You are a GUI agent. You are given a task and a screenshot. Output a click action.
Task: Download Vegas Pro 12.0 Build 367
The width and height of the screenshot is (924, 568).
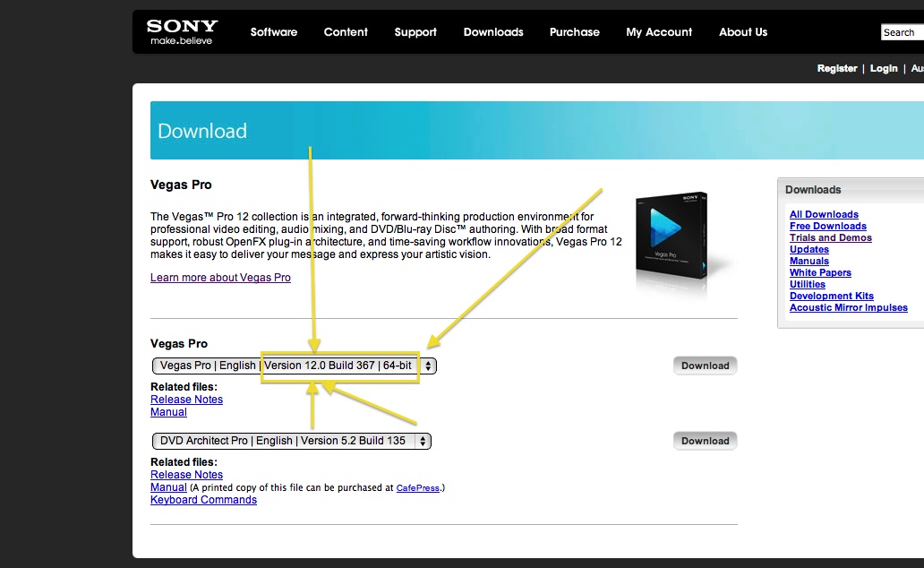pos(705,366)
